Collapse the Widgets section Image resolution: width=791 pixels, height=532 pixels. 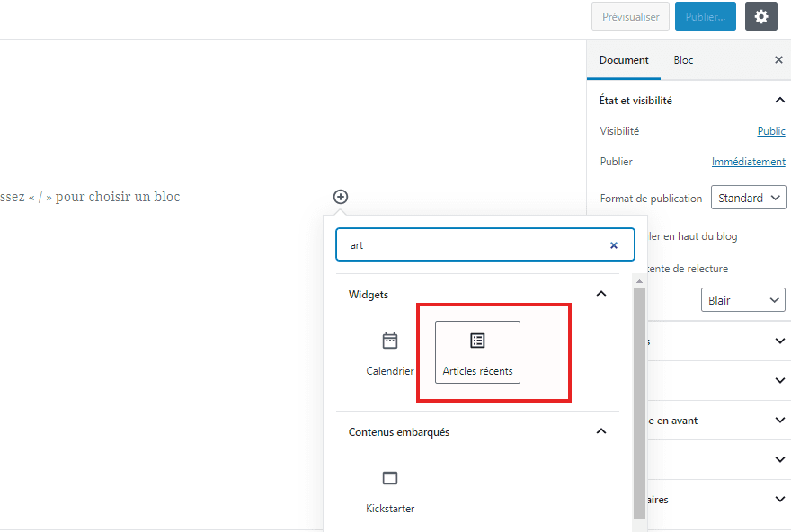[x=601, y=294]
